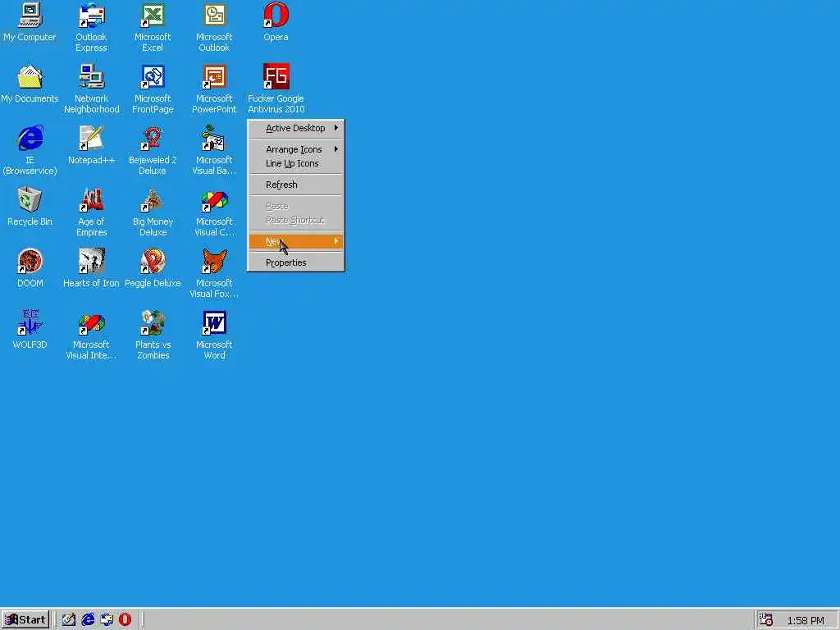
Task: Open the My Computer desktop icon
Action: pyautogui.click(x=30, y=22)
